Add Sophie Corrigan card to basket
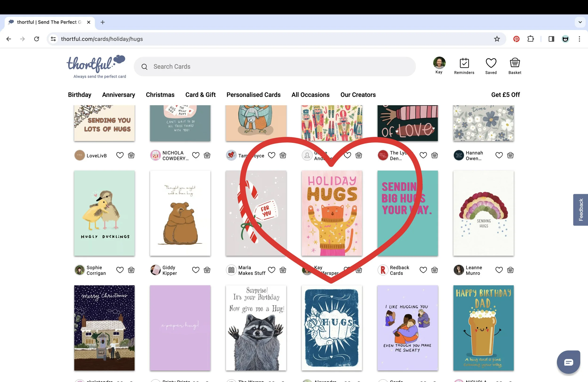Screen dimensions: 588x382 (131, 270)
